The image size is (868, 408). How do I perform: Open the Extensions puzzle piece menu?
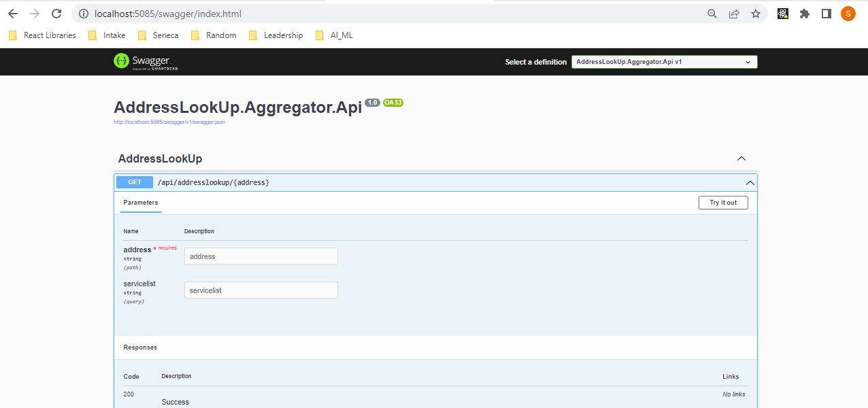(x=805, y=14)
